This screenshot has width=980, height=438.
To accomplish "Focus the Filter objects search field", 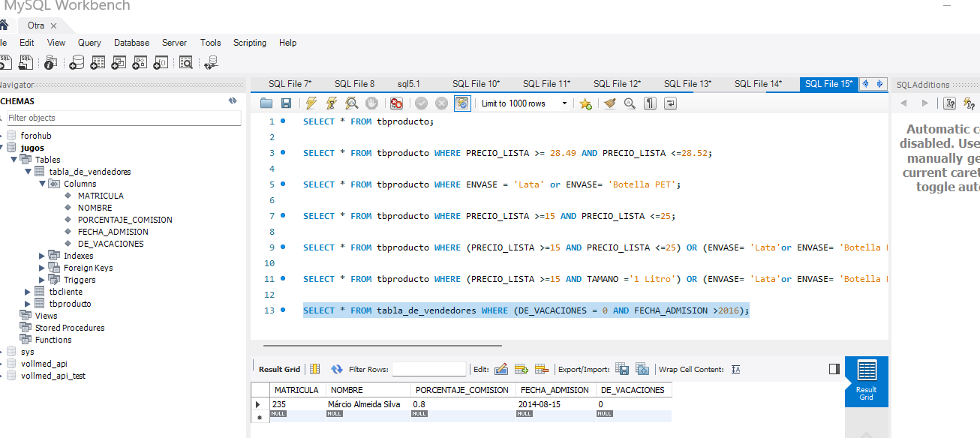I will (123, 118).
